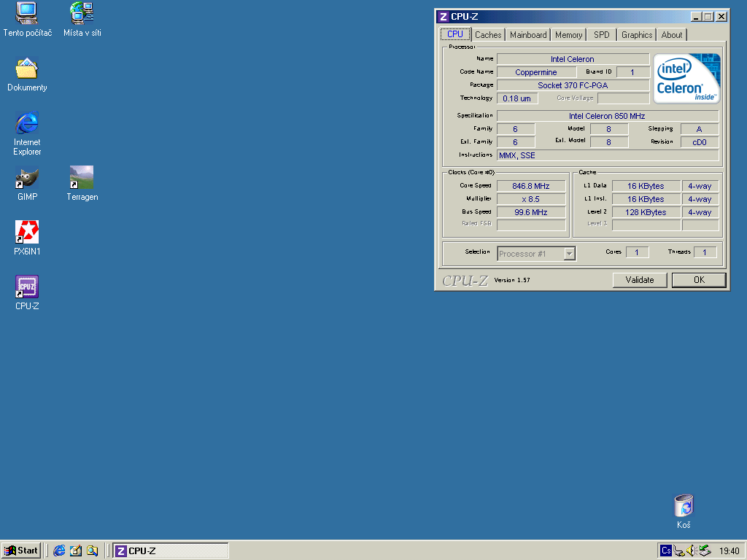Open Tento počítač desktop icon
Viewport: 747px width, 560px height.
[27, 14]
